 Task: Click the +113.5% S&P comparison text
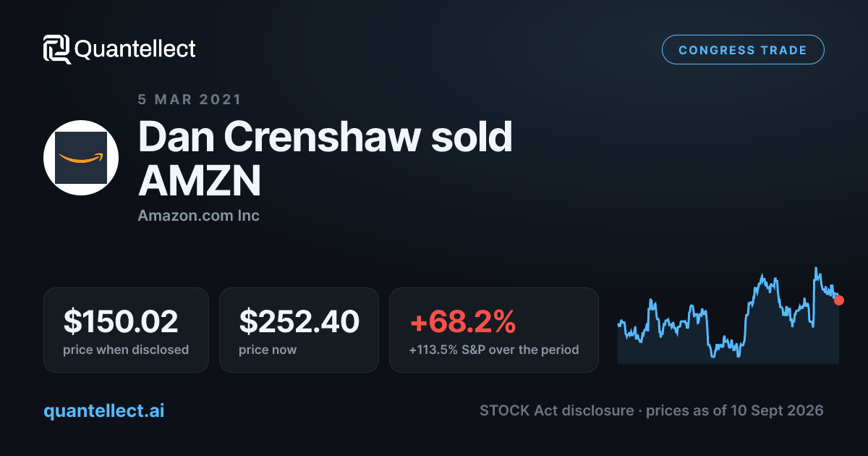(494, 350)
